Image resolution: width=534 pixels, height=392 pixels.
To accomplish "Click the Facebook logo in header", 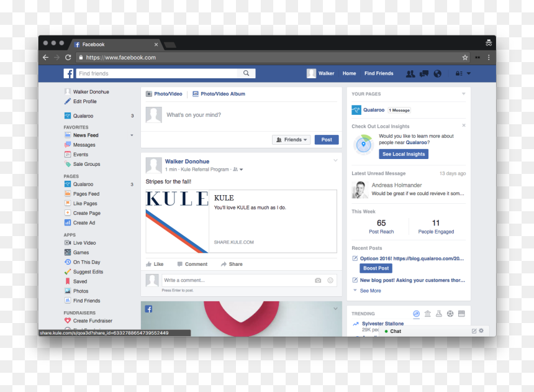I will (x=68, y=73).
